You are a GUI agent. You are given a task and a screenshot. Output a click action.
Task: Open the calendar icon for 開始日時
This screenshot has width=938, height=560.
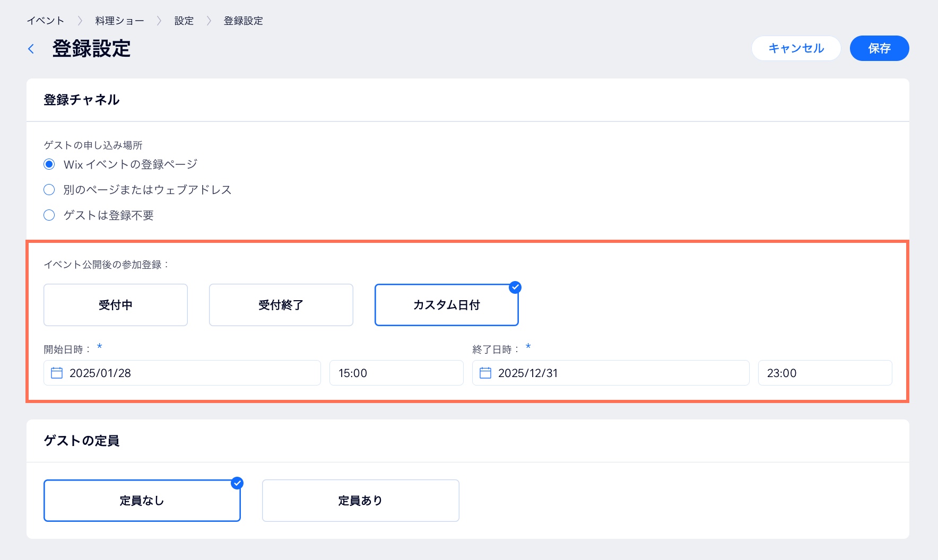(57, 373)
